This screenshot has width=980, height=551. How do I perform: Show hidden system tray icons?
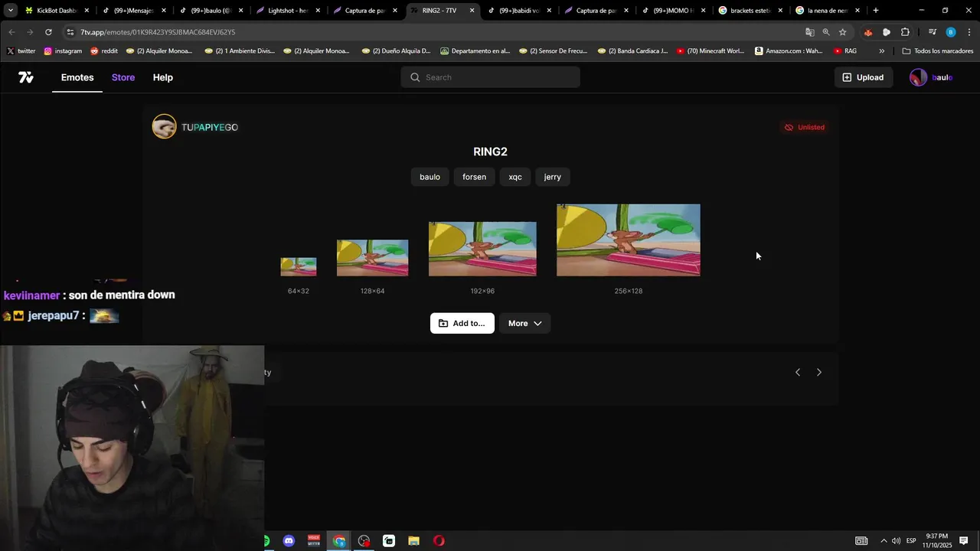point(884,541)
